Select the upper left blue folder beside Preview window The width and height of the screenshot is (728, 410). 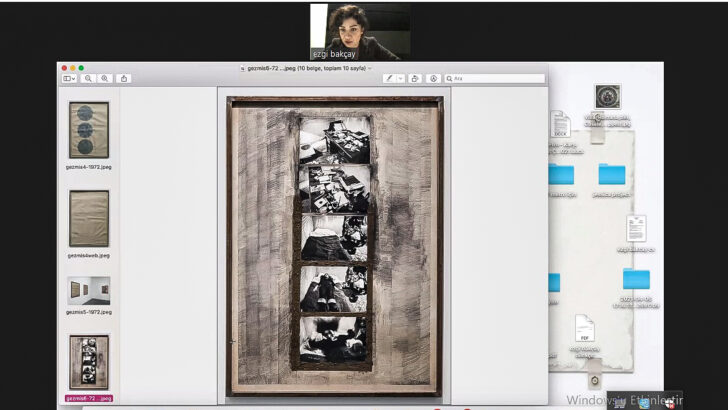561,174
